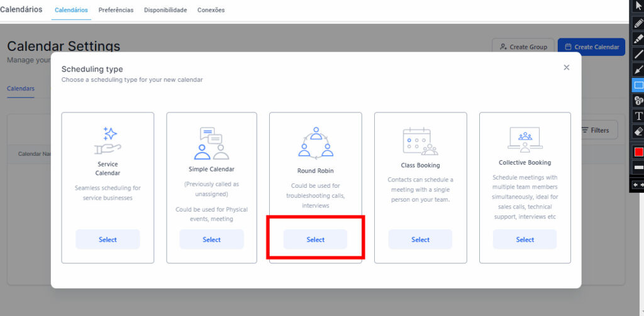Click Select under Round Robin
Screen dimensions: 644x316
(x=315, y=239)
